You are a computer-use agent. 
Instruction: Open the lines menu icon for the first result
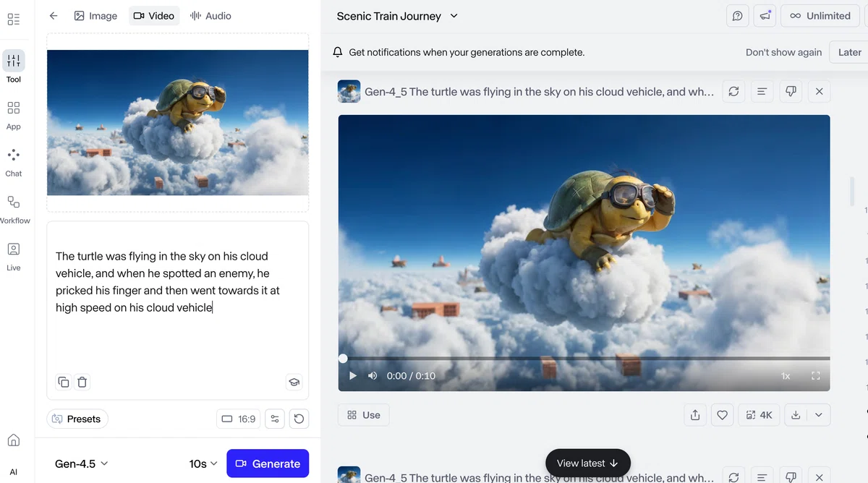point(762,92)
